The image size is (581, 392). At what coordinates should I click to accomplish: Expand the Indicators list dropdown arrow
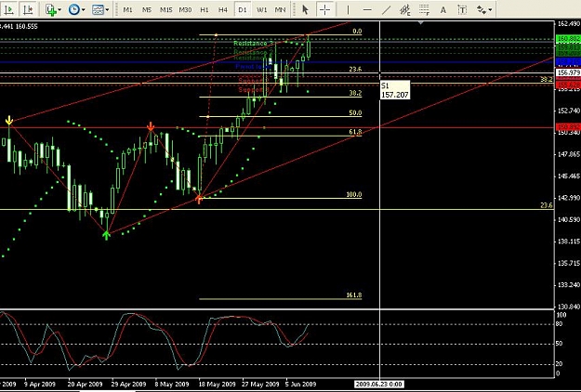(59, 9)
